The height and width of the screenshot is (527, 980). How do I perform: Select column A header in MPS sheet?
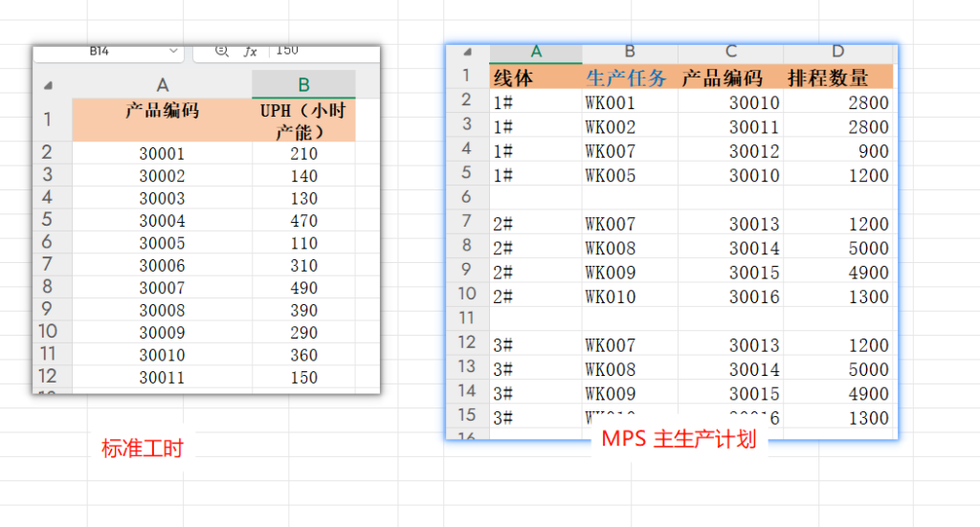(536, 53)
